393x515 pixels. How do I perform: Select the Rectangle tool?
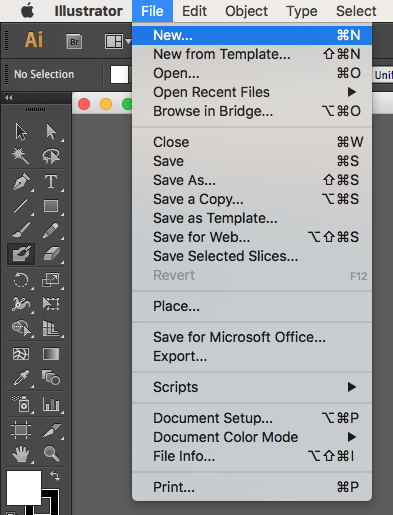coord(51,206)
